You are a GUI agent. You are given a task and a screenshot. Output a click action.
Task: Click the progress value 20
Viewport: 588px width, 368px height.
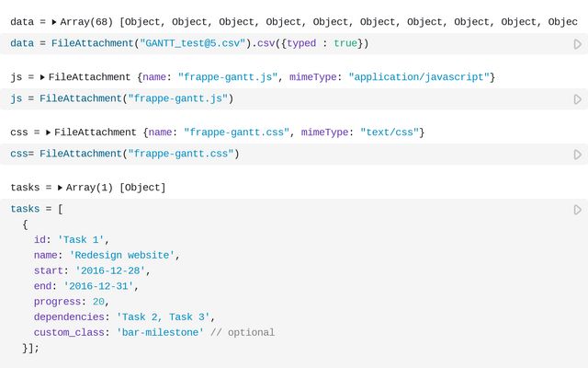98,302
